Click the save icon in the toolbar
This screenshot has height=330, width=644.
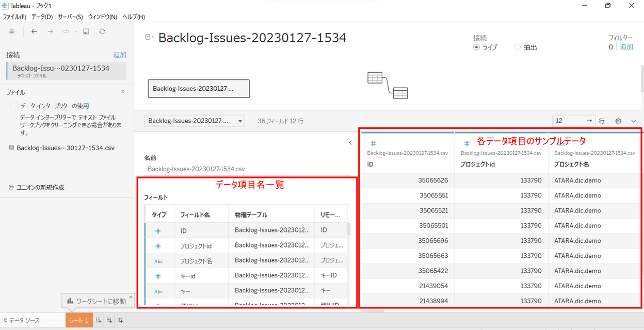[x=86, y=31]
